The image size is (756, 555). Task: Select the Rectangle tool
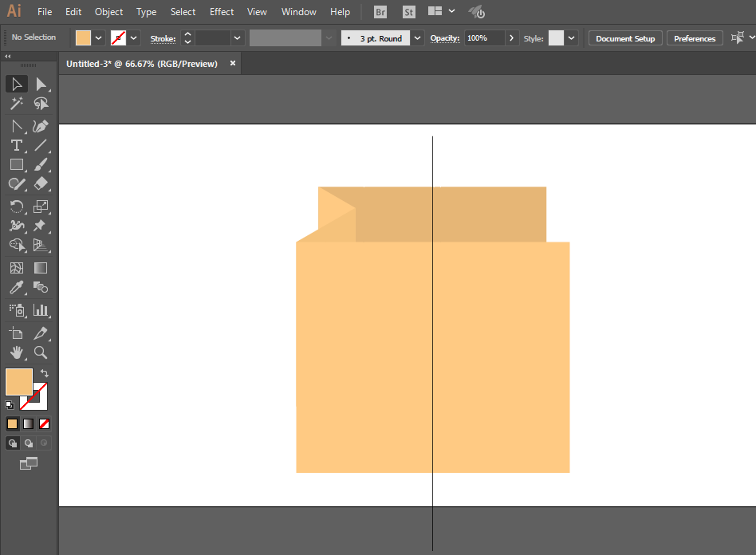point(17,164)
